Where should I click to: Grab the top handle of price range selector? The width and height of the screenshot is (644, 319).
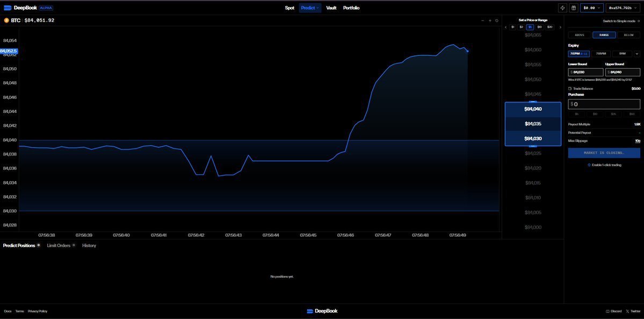[x=533, y=102]
